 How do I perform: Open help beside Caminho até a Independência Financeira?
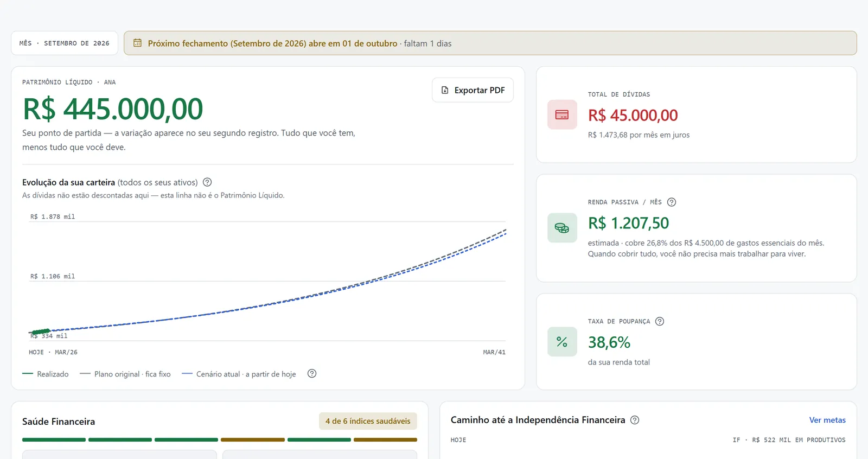[635, 420]
